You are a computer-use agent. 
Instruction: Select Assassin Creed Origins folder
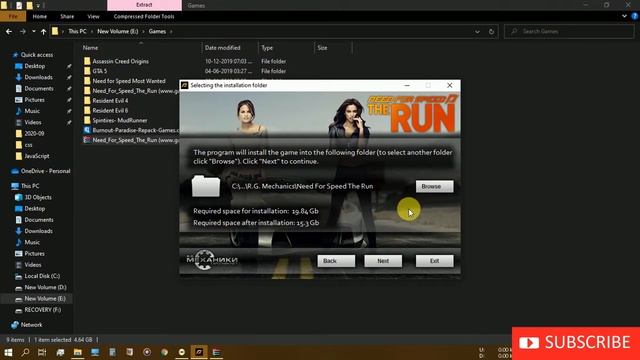point(120,61)
